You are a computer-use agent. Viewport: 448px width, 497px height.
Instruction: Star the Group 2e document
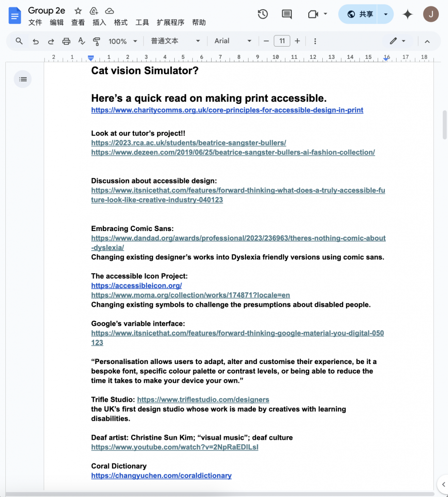point(78,11)
